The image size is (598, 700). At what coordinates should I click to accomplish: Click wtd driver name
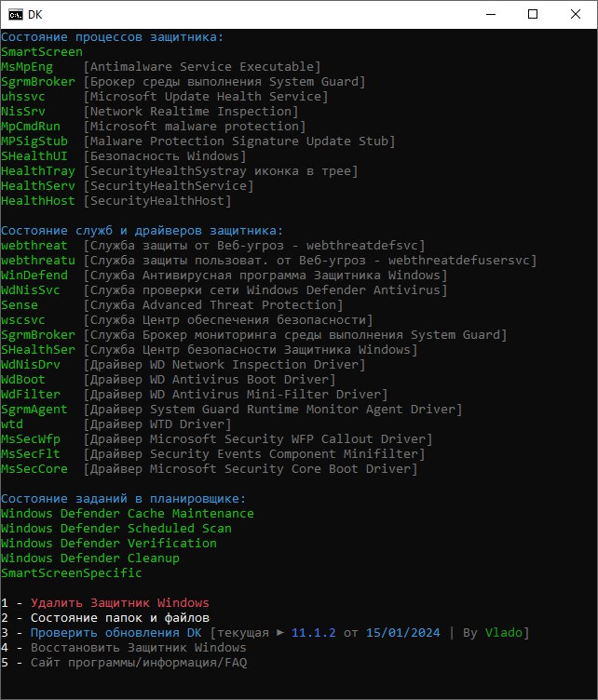click(x=12, y=424)
